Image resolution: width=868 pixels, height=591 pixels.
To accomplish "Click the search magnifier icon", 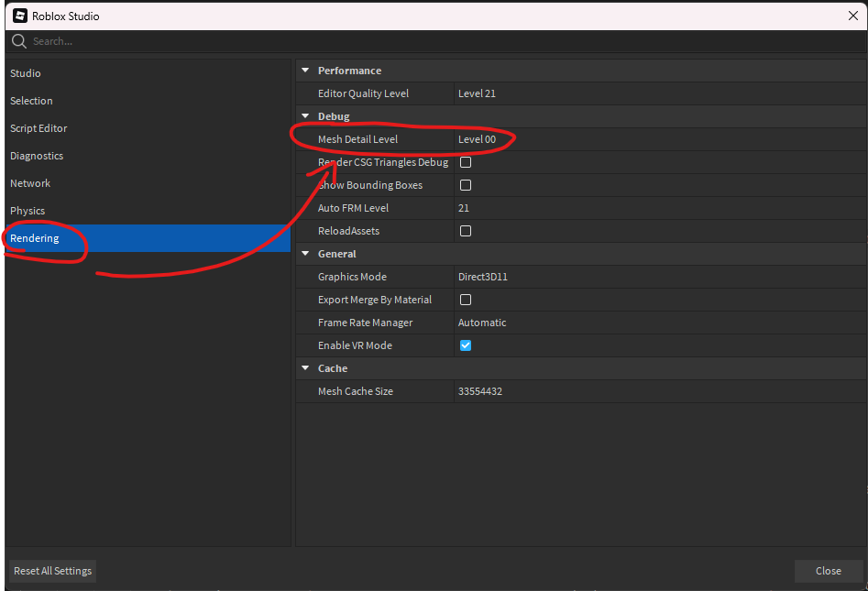I will click(x=19, y=41).
